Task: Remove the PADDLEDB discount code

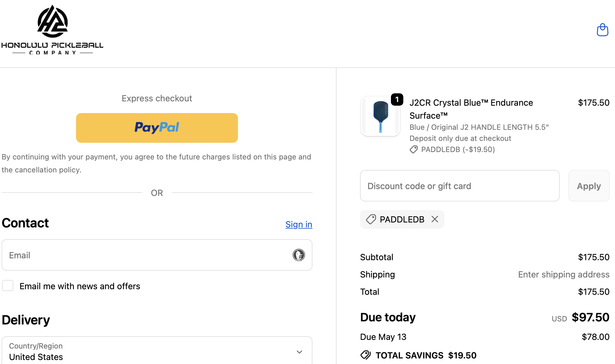Action: [435, 219]
